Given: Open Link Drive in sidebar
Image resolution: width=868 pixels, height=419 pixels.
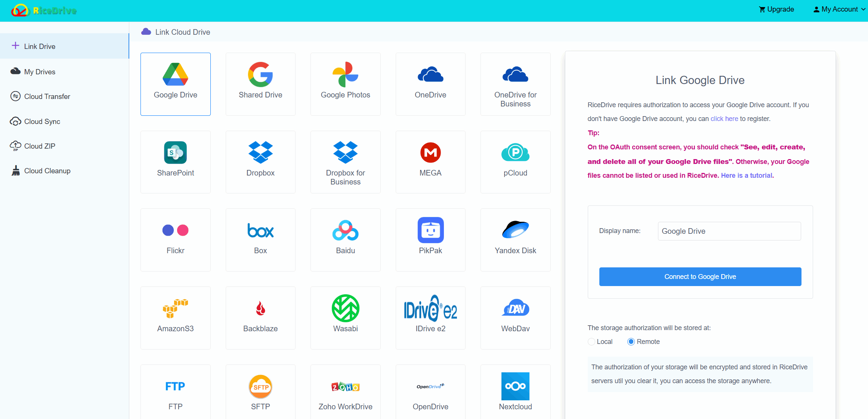Looking at the screenshot, I should (x=64, y=46).
